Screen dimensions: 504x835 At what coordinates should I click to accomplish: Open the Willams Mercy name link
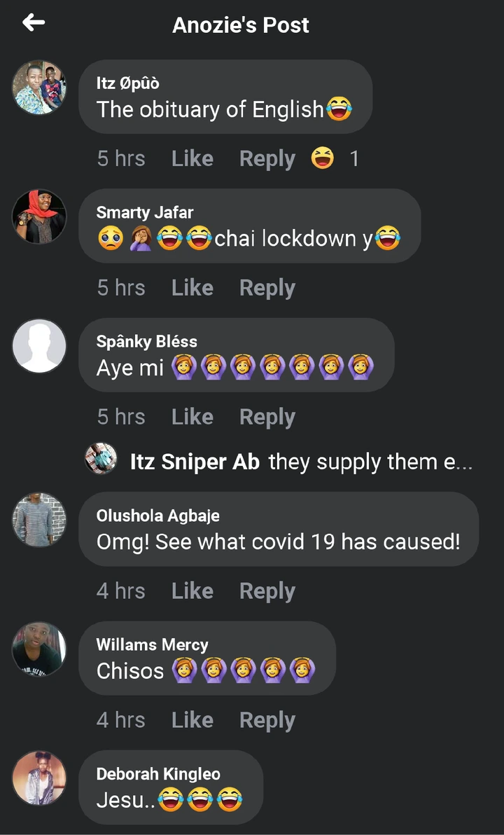(x=152, y=645)
